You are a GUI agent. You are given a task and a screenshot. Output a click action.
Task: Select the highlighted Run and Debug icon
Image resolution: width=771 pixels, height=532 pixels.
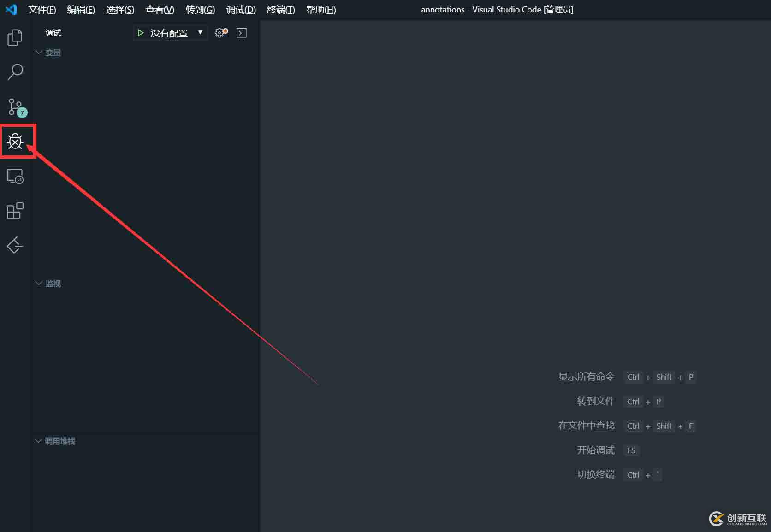pos(15,142)
